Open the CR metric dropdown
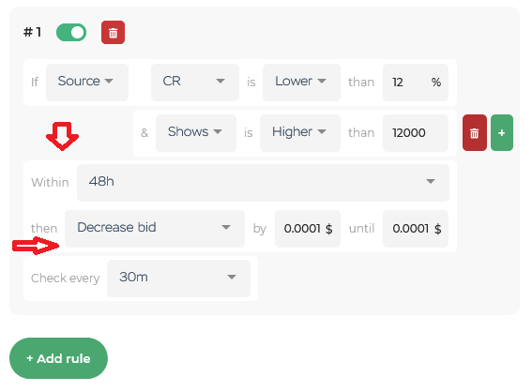 pyautogui.click(x=195, y=83)
